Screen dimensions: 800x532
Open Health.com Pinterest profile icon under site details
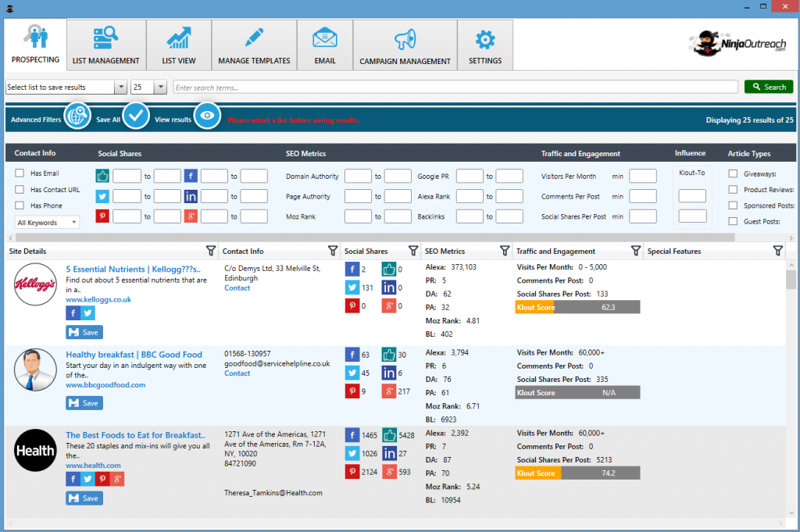point(102,479)
